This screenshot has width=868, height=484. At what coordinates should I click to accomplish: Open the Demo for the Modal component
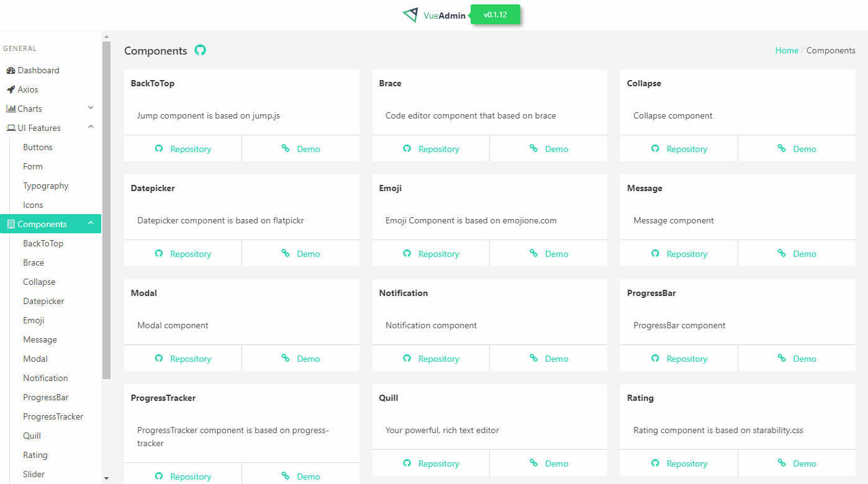301,358
